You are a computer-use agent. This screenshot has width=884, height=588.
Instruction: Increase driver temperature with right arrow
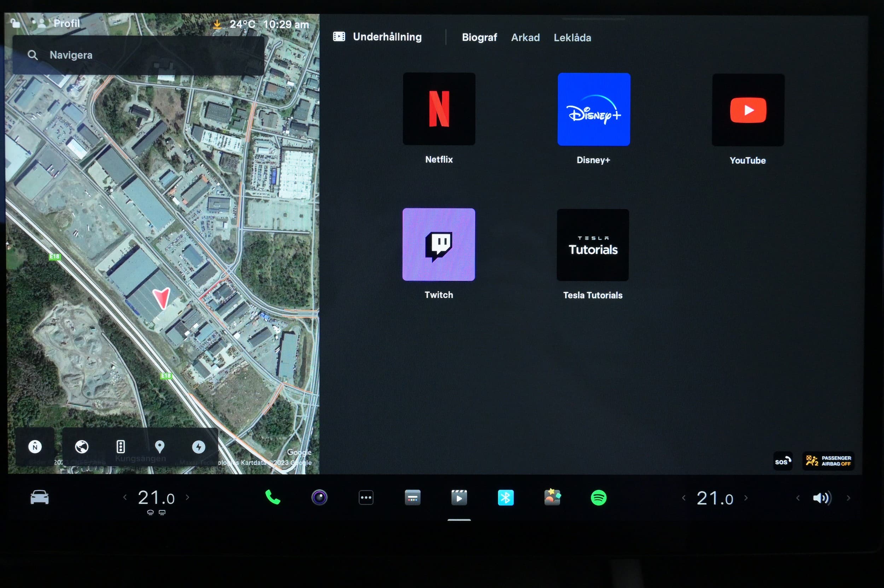[x=187, y=497]
